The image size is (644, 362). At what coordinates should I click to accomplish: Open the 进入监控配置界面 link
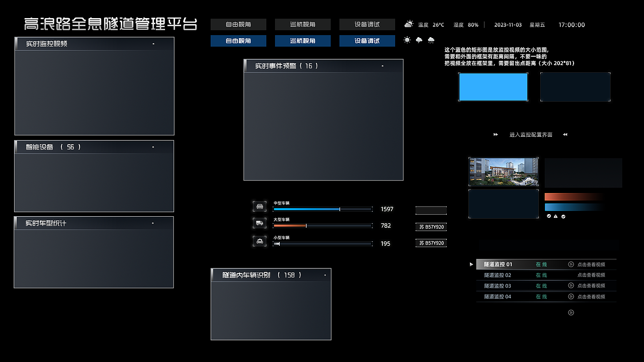(531, 135)
